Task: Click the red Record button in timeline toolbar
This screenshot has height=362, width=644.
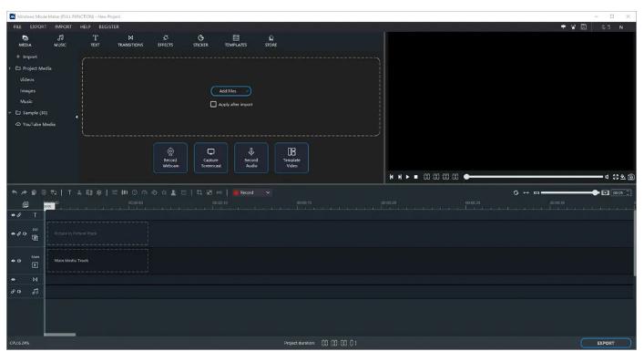Action: click(243, 192)
